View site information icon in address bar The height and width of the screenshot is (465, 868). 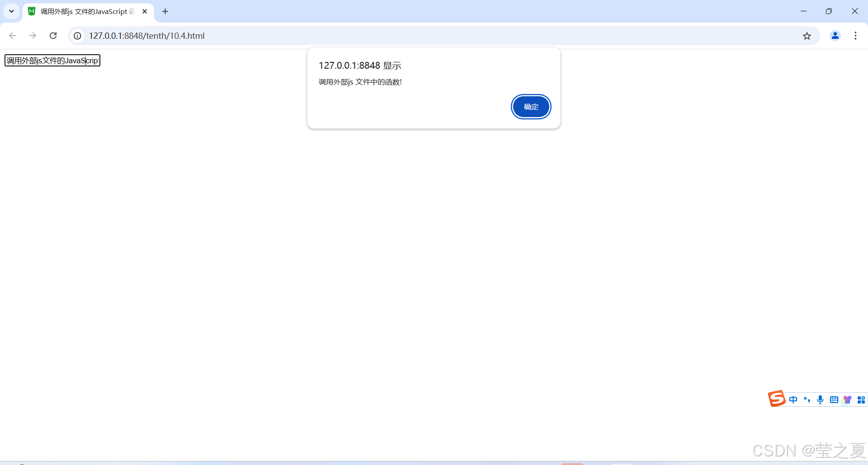click(x=78, y=36)
